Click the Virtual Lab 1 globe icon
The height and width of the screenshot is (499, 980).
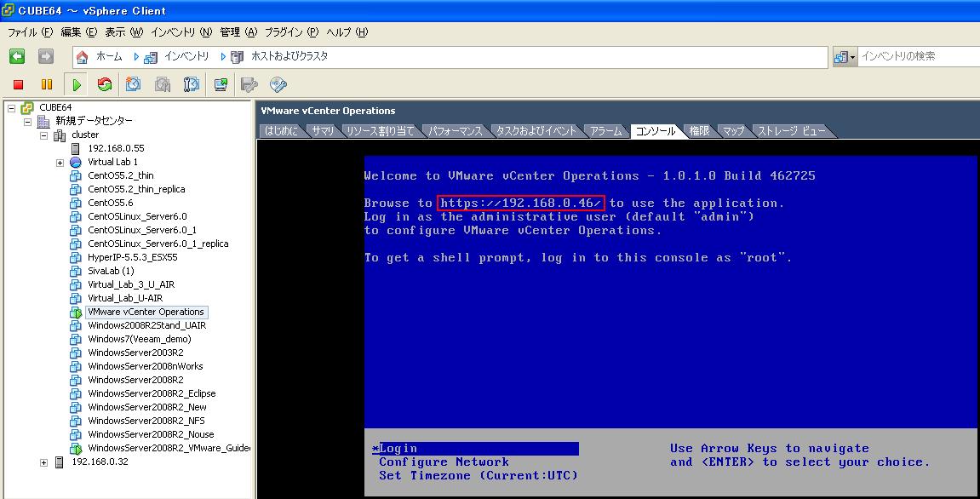pyautogui.click(x=76, y=162)
